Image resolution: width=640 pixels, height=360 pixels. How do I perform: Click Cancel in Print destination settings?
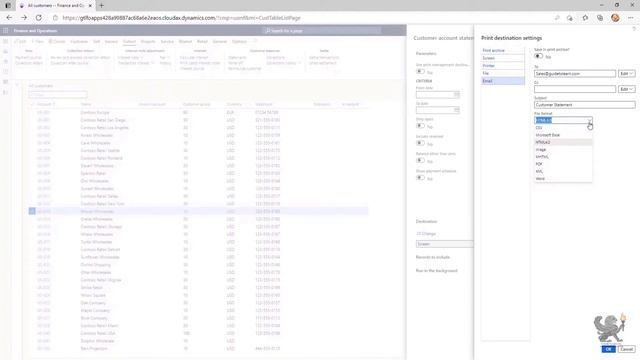point(627,349)
